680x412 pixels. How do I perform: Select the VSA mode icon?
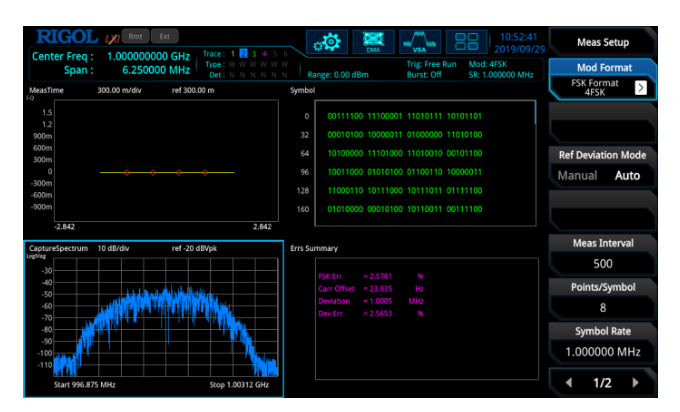[420, 42]
